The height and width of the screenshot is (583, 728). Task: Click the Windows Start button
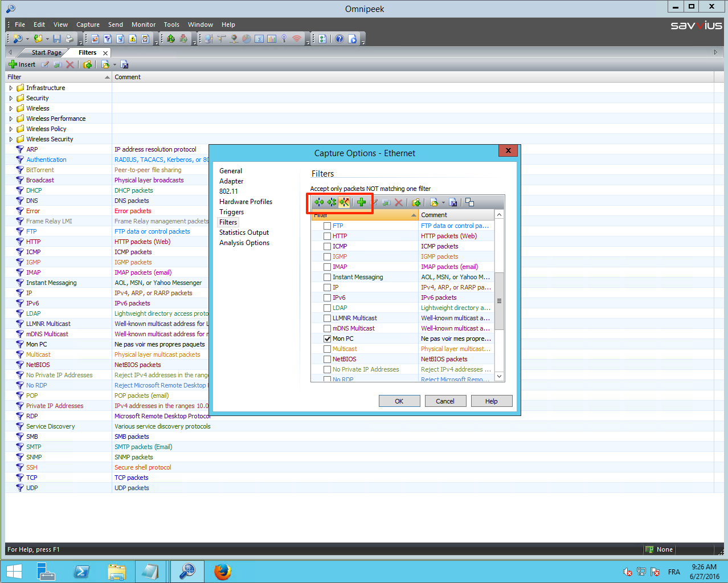(x=14, y=572)
